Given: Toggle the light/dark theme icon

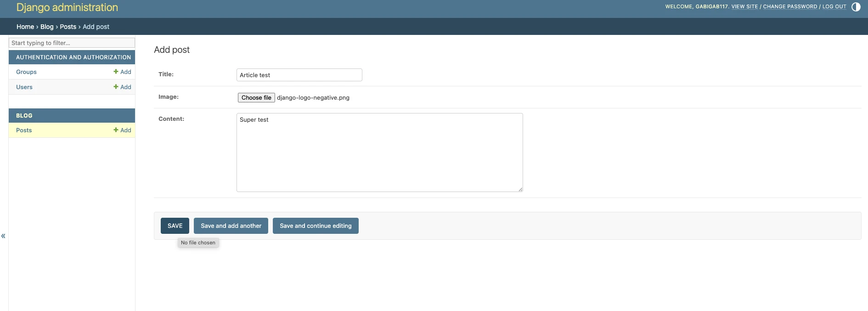Looking at the screenshot, I should click(x=856, y=7).
